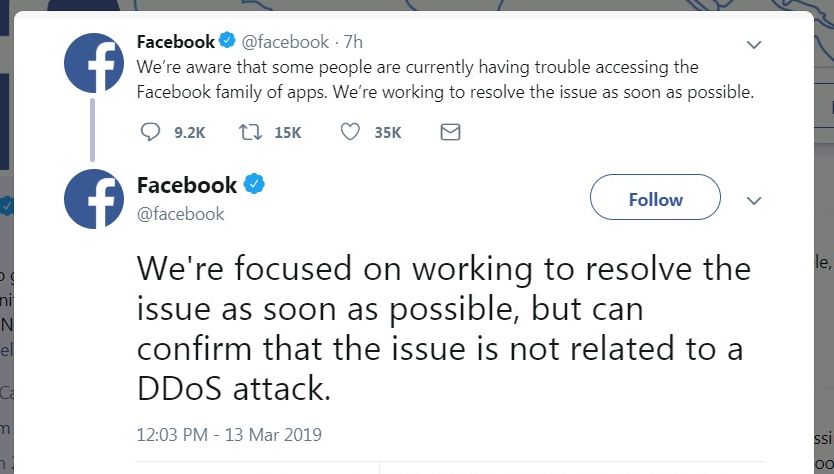Click the 9.2K reply count

[x=189, y=132]
